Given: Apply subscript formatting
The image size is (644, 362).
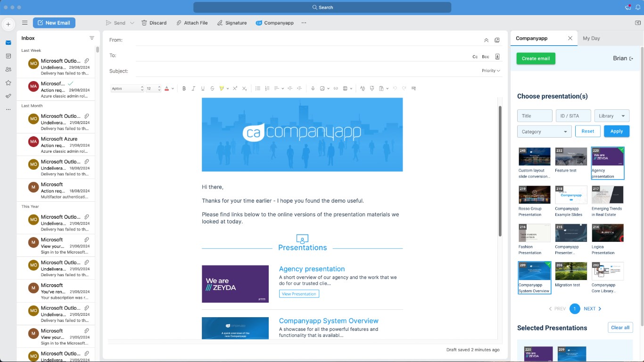Looking at the screenshot, I should [244, 89].
